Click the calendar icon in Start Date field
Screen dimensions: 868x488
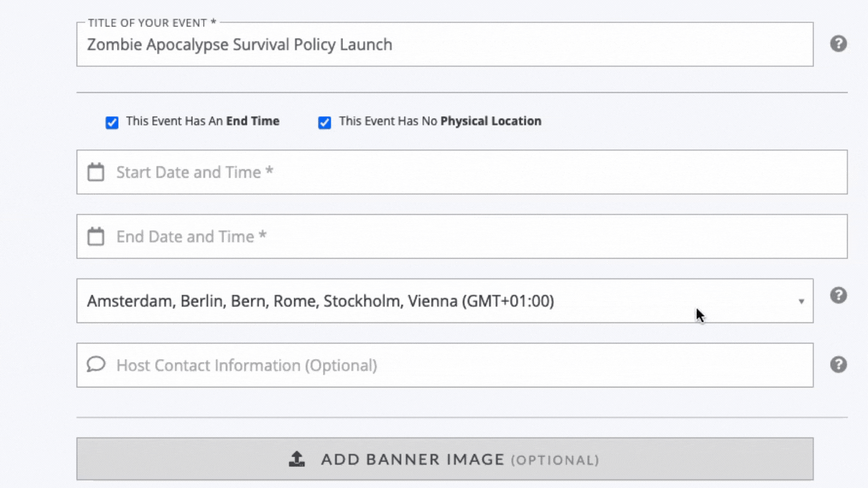tap(96, 172)
